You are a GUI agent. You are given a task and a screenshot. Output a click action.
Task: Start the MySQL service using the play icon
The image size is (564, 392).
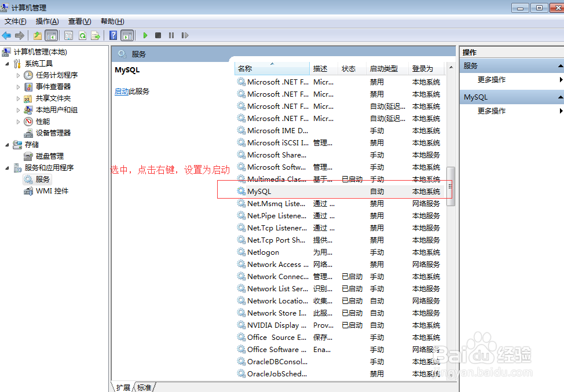146,35
